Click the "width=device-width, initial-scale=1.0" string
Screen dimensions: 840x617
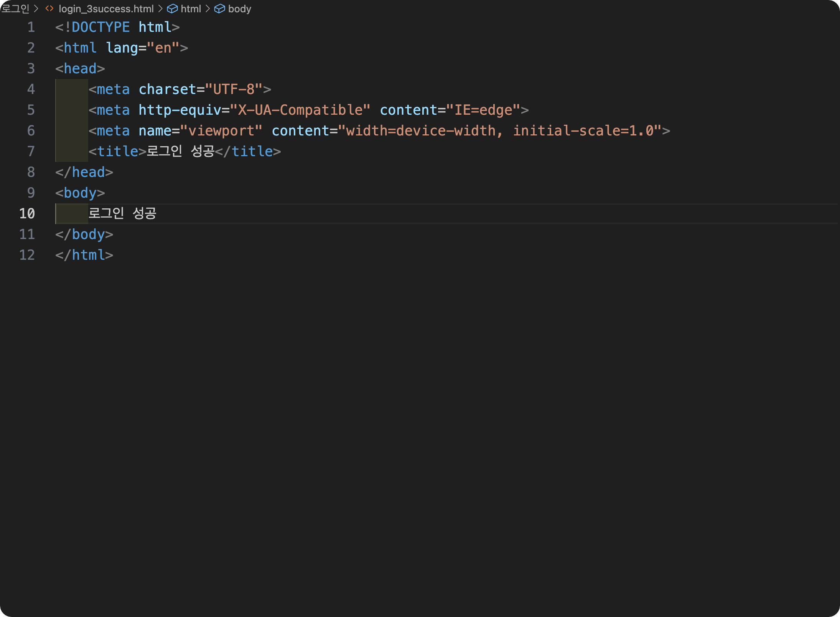(x=500, y=131)
